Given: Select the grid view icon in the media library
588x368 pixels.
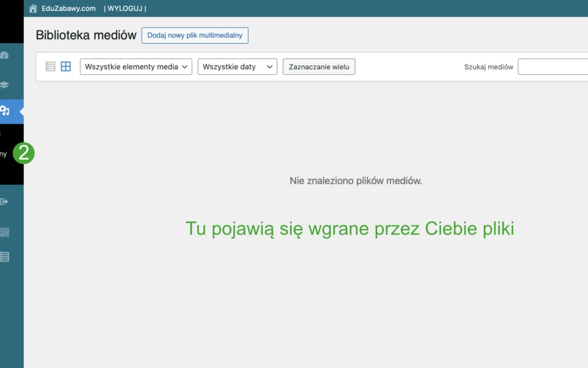Looking at the screenshot, I should 65,66.
